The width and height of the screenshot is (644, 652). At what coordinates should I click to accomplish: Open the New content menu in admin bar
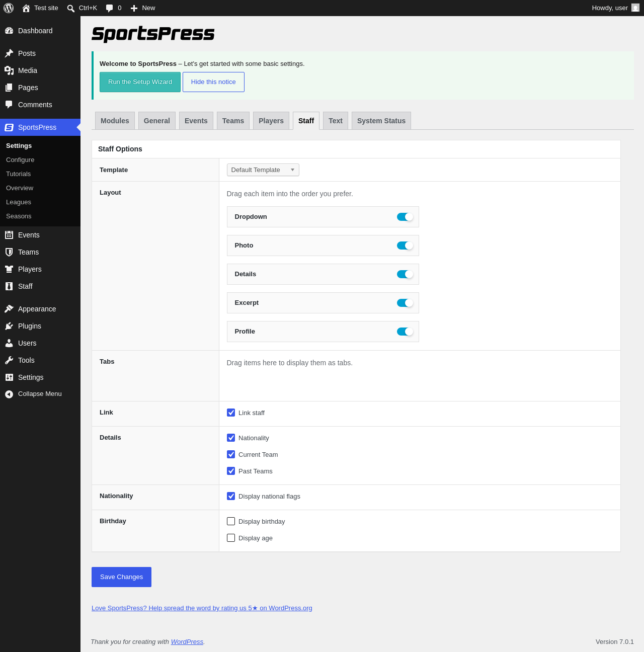pos(143,8)
